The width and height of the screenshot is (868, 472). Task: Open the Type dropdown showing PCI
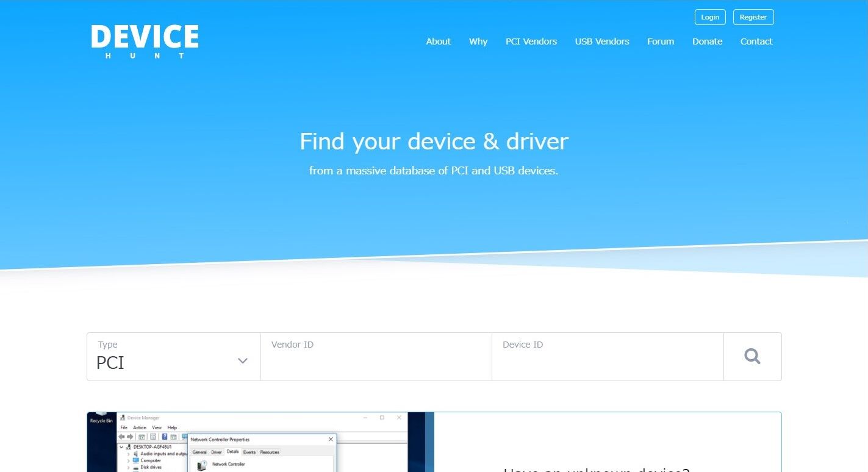(x=174, y=357)
